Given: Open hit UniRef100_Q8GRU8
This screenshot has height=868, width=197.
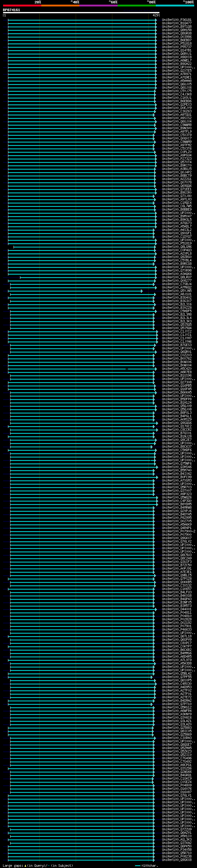Looking at the screenshot, I should (176, 33).
